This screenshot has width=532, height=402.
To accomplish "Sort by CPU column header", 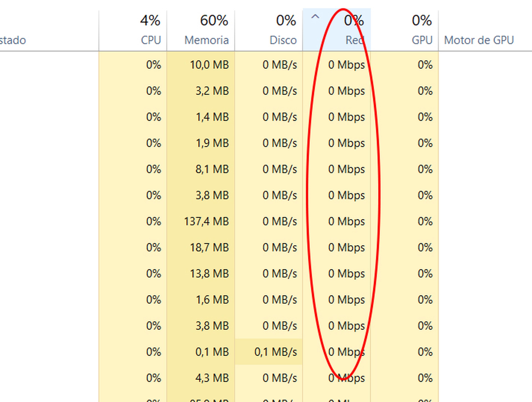I will pyautogui.click(x=151, y=40).
